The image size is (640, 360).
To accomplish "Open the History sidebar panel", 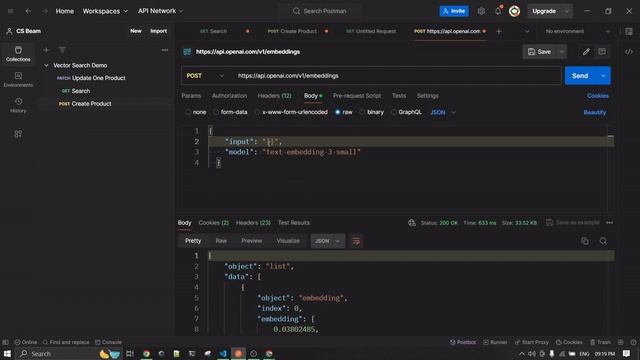I will [18, 105].
